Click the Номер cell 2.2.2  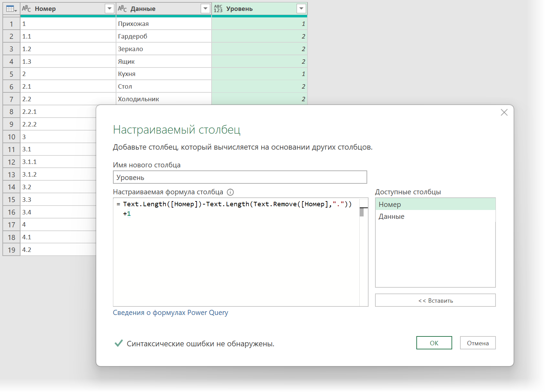[58, 124]
